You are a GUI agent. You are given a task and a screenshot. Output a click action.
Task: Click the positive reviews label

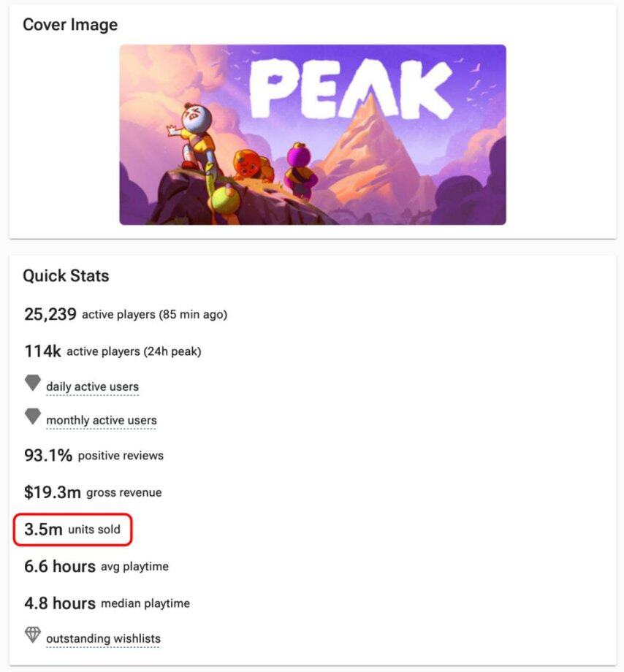[121, 457]
